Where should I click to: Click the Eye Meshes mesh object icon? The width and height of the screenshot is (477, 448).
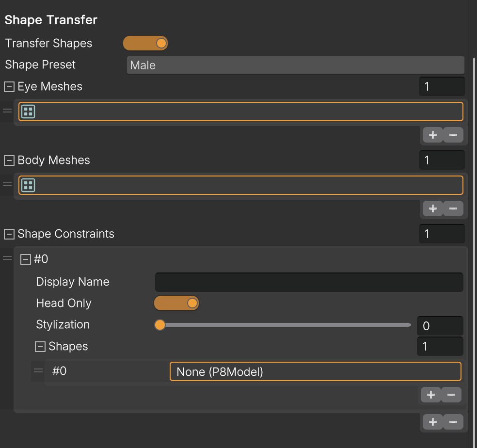[x=28, y=112]
